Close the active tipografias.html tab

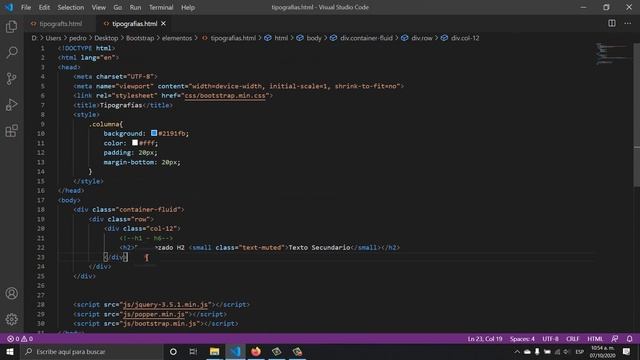click(x=163, y=24)
